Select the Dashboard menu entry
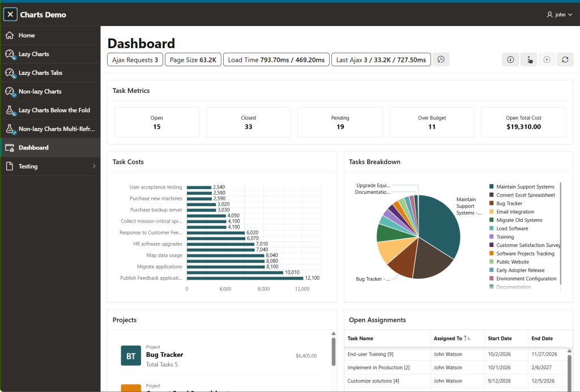 [x=50, y=147]
